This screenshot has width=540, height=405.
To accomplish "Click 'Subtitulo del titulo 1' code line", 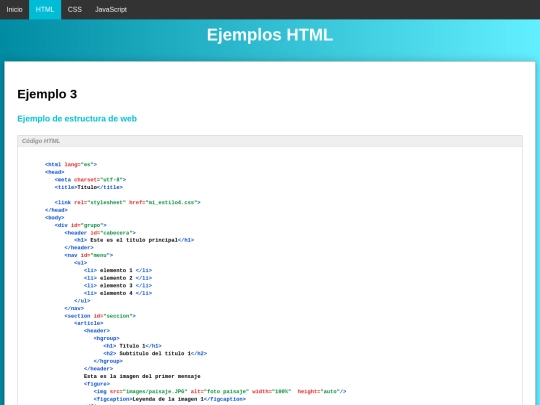I will point(155,353).
